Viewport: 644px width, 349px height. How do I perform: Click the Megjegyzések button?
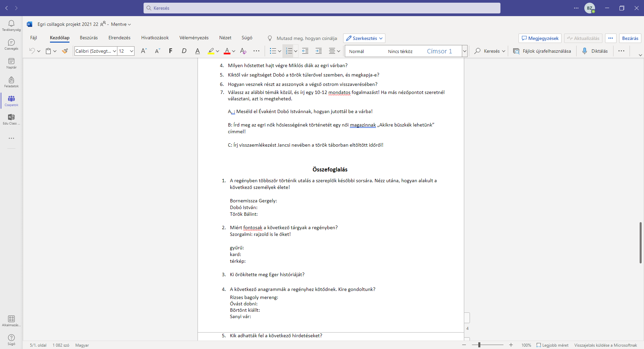pyautogui.click(x=540, y=38)
